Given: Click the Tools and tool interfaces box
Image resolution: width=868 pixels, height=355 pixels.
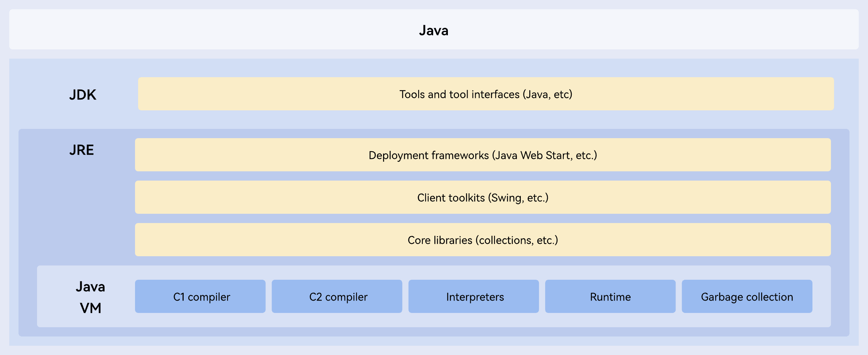Looking at the screenshot, I should coord(486,94).
